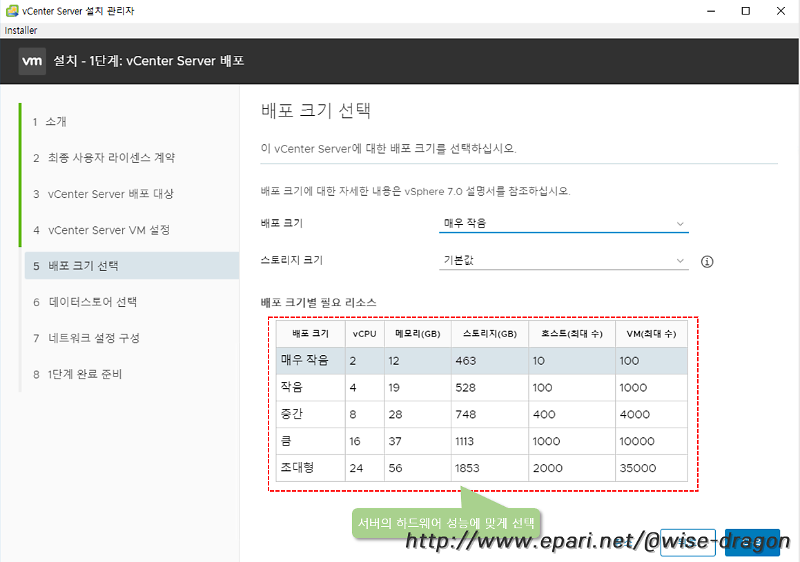Viewport: 800px width, 562px height.
Task: Click the 배포 크기 선택 page heading
Action: pos(316,110)
